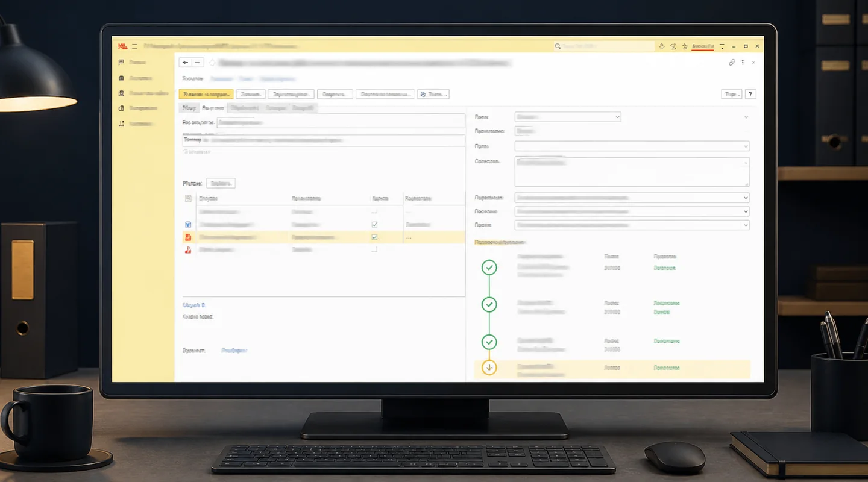The width and height of the screenshot is (868, 482).
Task: Open the red-underlined username in the title bar
Action: 703,46
